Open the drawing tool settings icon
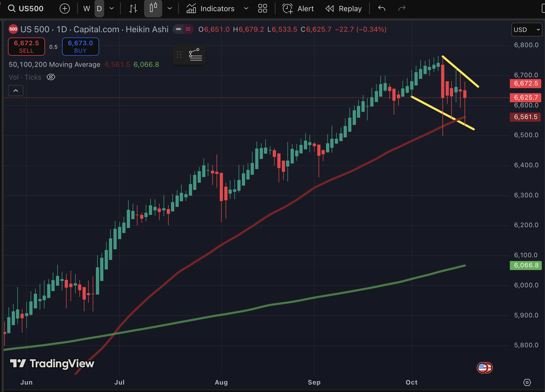The image size is (545, 392). pos(195,55)
